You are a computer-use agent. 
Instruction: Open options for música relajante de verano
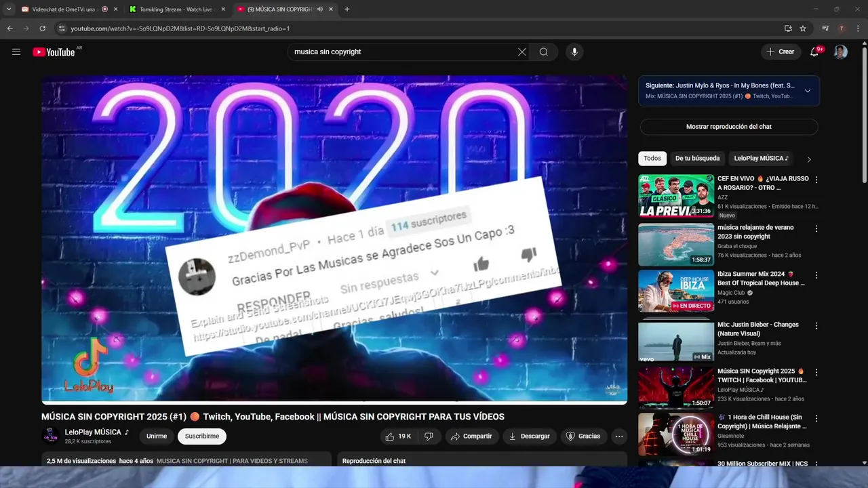816,228
